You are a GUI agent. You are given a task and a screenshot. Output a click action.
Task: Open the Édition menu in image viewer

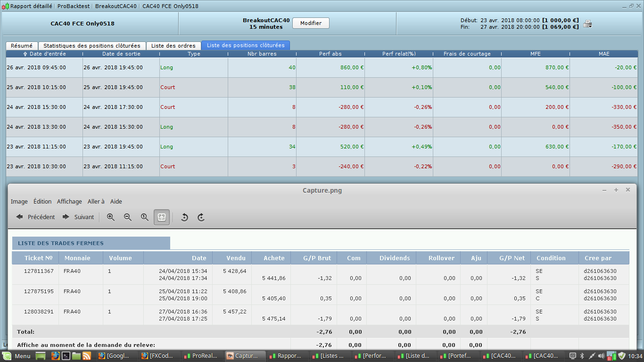click(x=42, y=201)
